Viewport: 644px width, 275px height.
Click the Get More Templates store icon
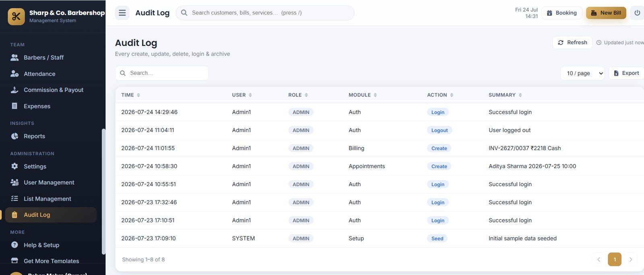(x=14, y=261)
